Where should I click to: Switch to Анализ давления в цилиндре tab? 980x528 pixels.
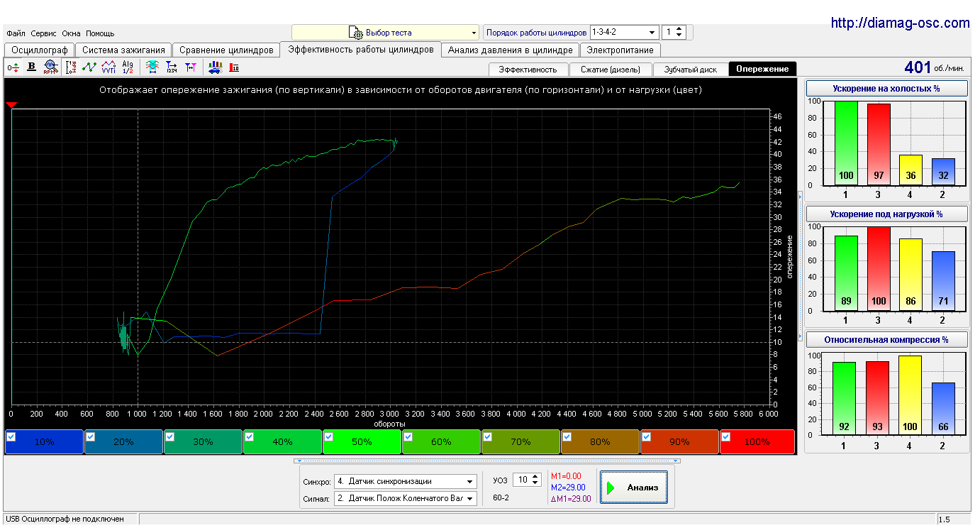[x=510, y=50]
